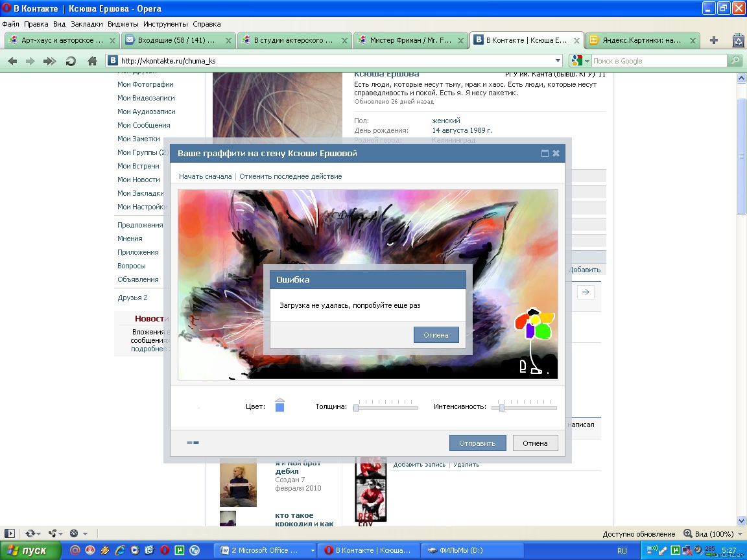Click the page vertical scrollbar
The height and width of the screenshot is (560, 747).
tap(741, 157)
